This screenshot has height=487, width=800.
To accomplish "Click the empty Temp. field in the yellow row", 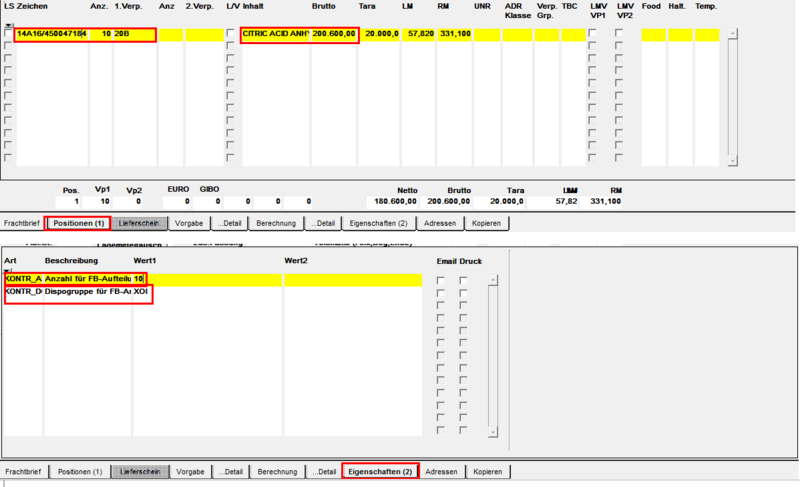I will click(707, 35).
